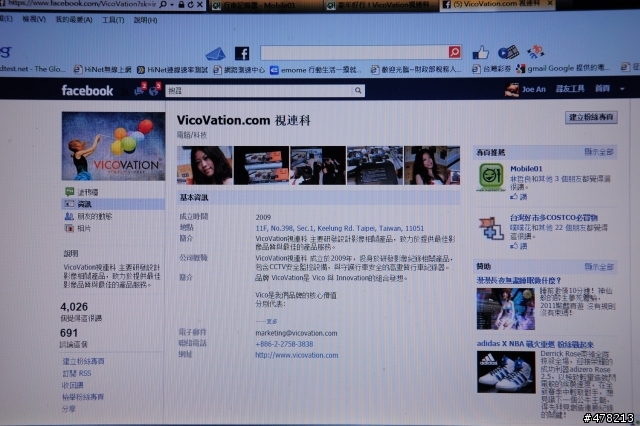Open the first photo strip thumbnail
The width and height of the screenshot is (640, 426).
204,165
